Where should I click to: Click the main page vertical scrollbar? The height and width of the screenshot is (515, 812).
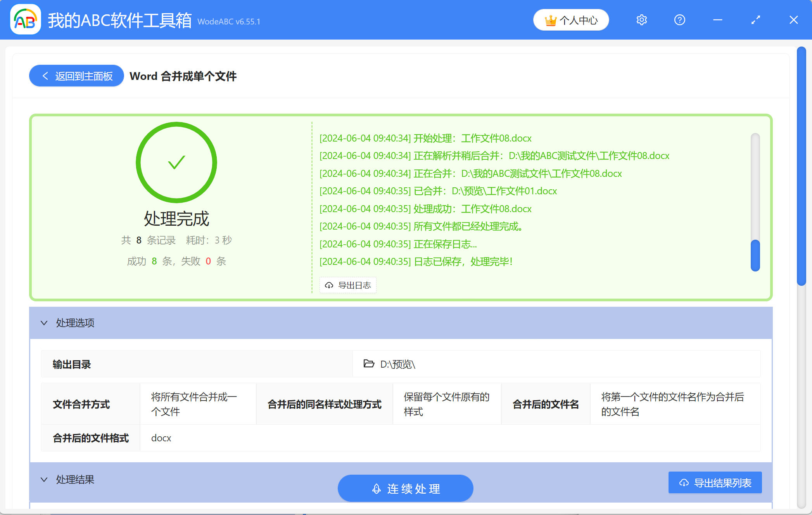click(801, 167)
